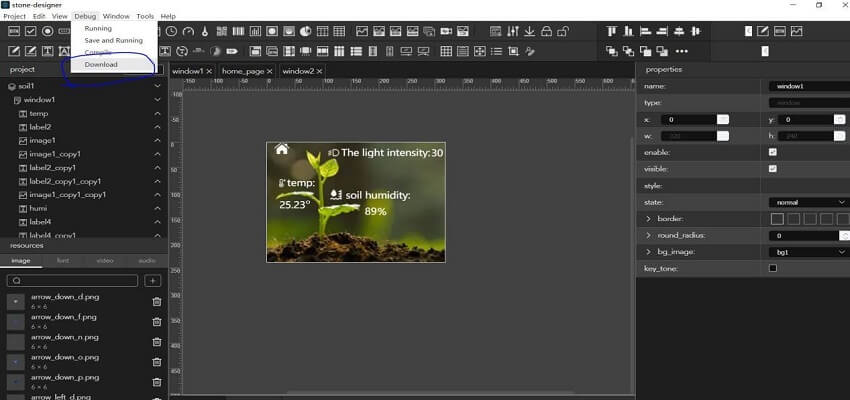Image resolution: width=850 pixels, height=400 pixels.
Task: Open the Project menu
Action: click(x=15, y=16)
